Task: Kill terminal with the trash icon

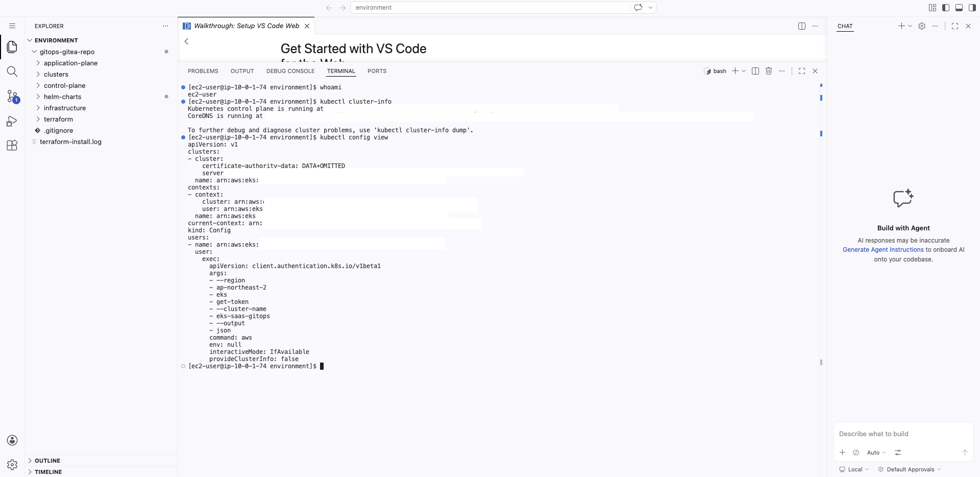Action: pos(769,71)
